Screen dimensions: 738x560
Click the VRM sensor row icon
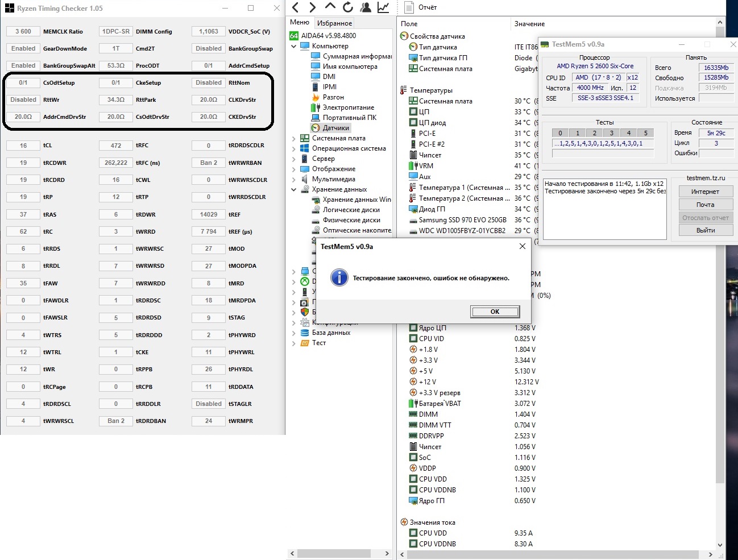click(x=413, y=166)
